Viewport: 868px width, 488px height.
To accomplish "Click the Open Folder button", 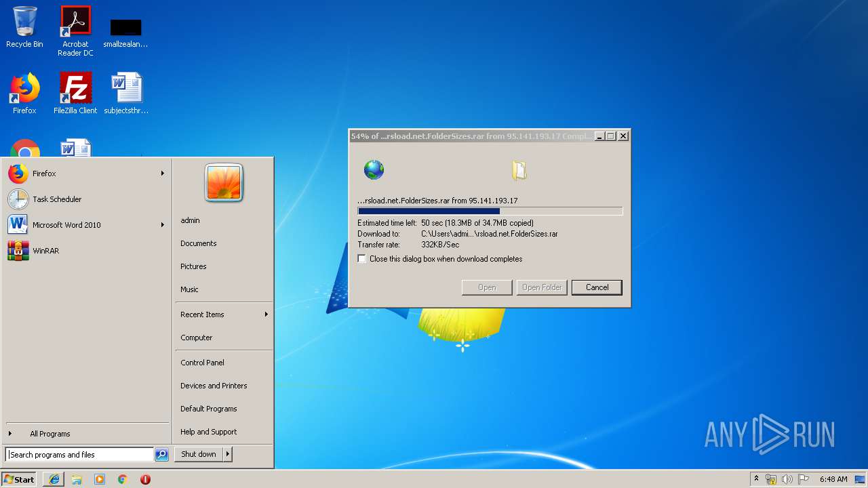I will pyautogui.click(x=542, y=287).
